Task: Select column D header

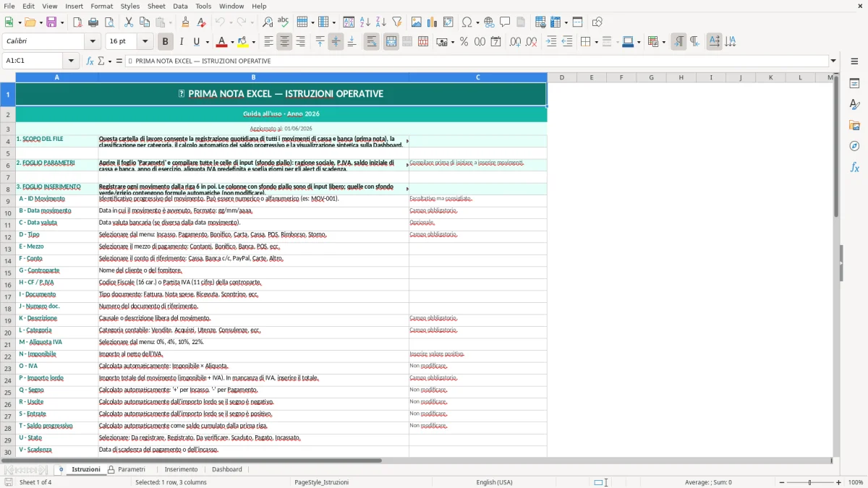Action: (561, 77)
